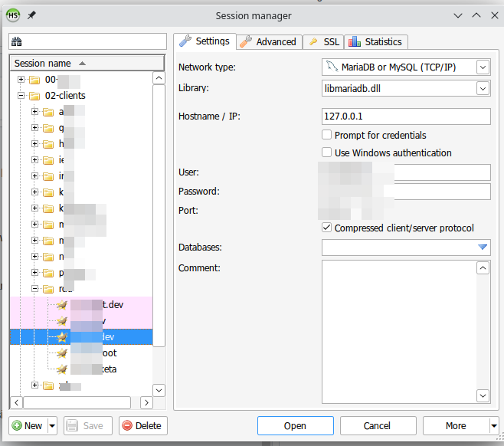Enable Use Windows authentication checkbox

click(326, 152)
